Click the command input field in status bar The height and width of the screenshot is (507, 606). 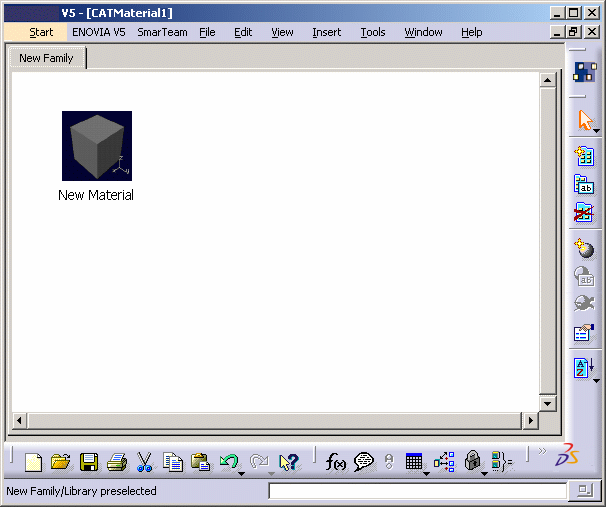(417, 491)
